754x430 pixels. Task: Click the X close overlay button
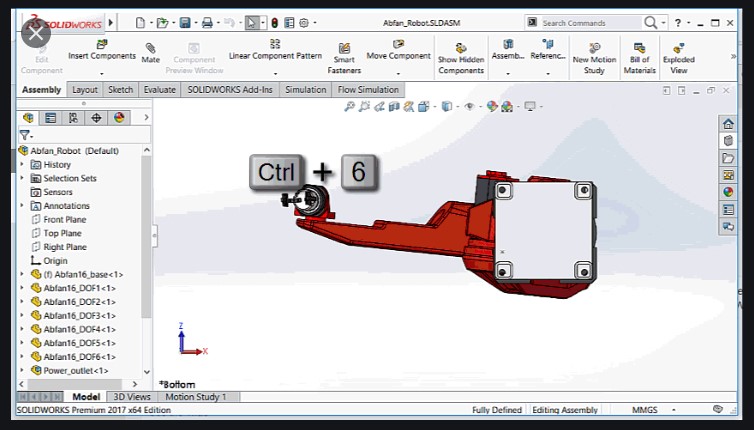[36, 33]
